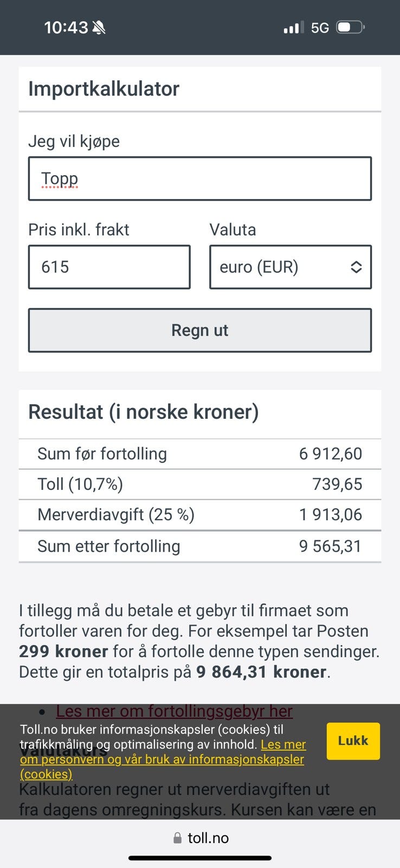Tap the padlock icon beside toll.no
Image resolution: width=400 pixels, height=868 pixels.
[177, 838]
